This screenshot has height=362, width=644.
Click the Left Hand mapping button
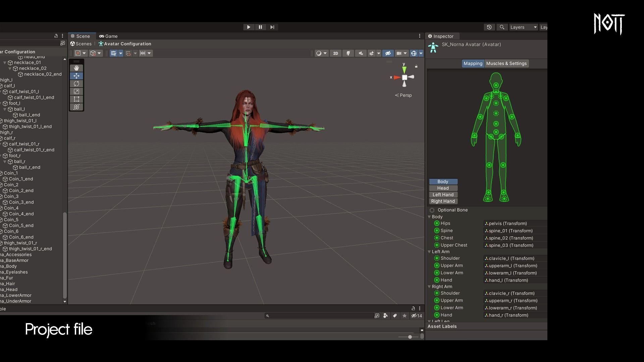coord(443,195)
